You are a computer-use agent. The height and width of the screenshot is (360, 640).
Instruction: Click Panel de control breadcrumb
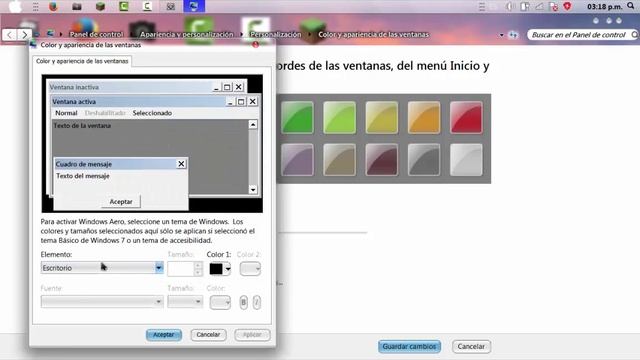[96, 35]
